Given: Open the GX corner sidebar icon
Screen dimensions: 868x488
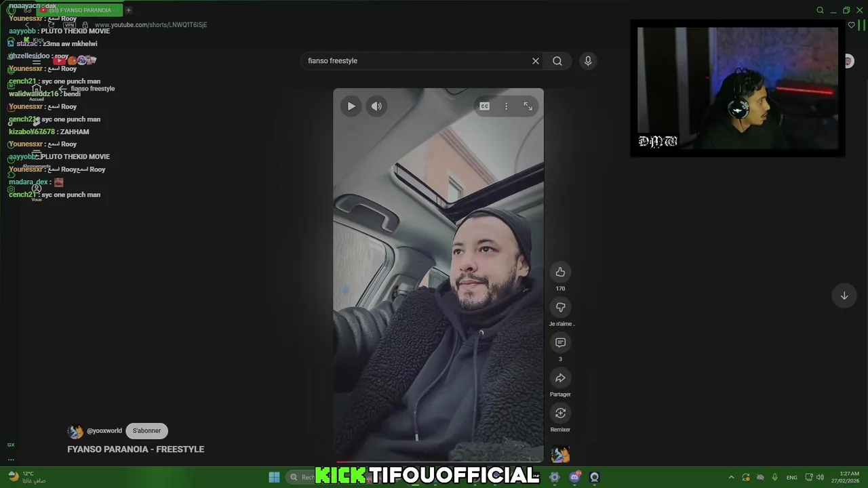Looking at the screenshot, I should (x=11, y=445).
